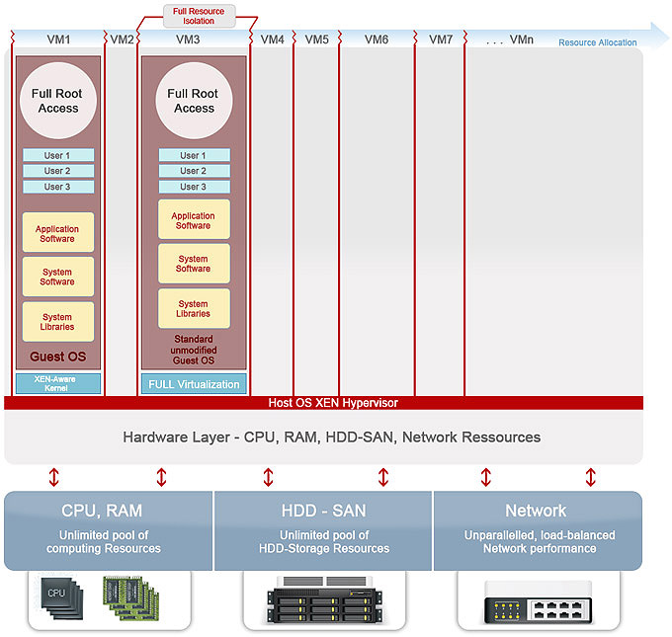Select Standard unmodified Guest OS label
Screen dimensions: 672x637
tap(194, 350)
